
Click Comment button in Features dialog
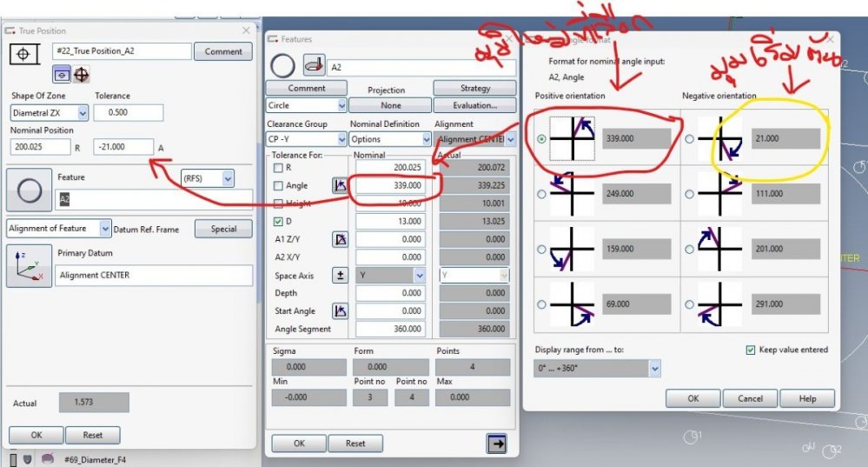point(307,88)
